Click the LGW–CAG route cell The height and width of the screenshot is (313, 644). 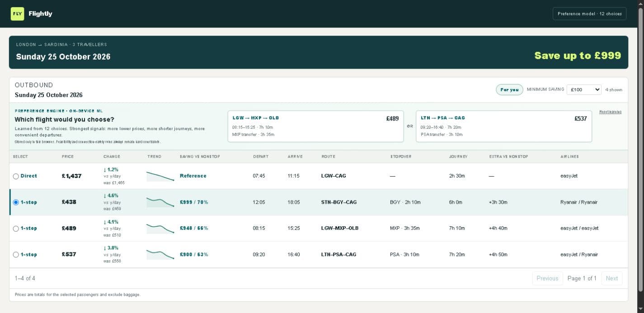point(334,176)
